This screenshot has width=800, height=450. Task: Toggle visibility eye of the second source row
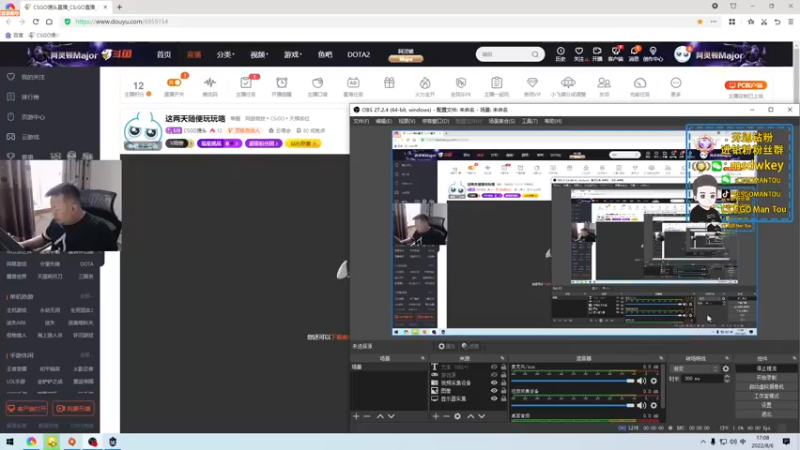tap(494, 375)
